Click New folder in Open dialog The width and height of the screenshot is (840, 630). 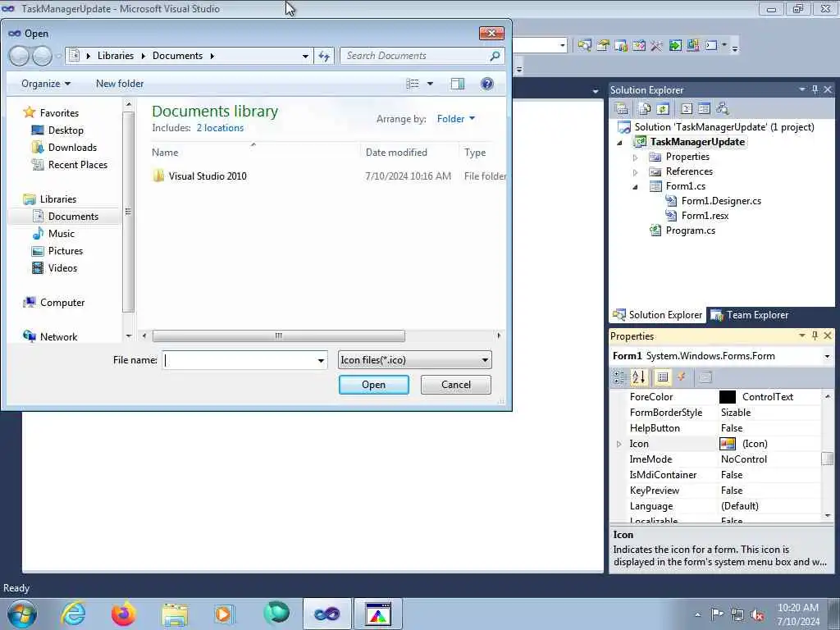pos(120,84)
